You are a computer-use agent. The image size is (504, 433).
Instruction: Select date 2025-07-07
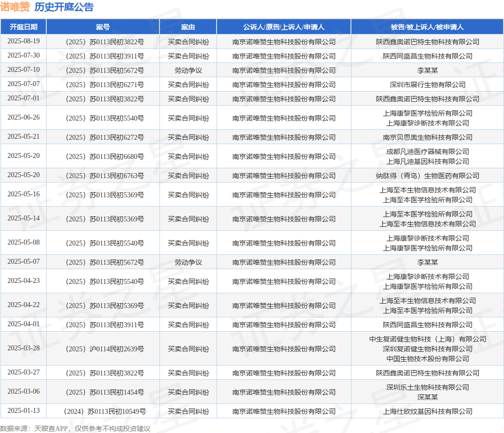click(24, 84)
